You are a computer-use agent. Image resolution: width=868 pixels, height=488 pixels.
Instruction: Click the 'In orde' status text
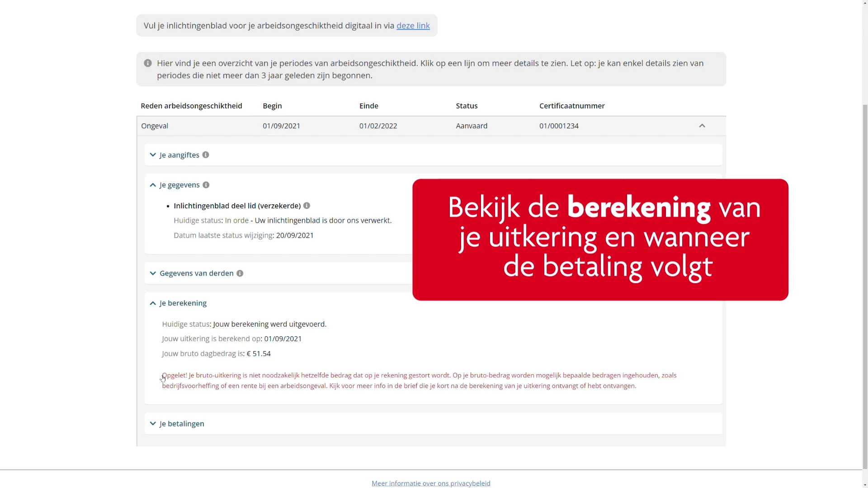pos(237,221)
